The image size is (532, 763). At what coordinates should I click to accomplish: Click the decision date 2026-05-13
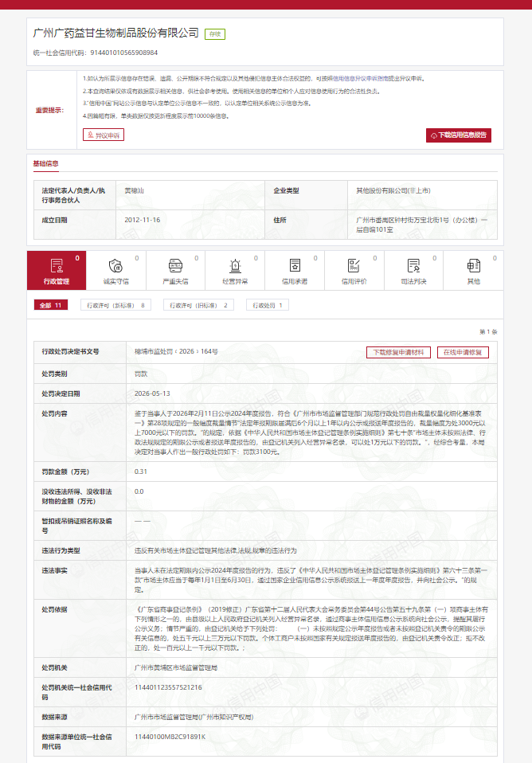152,393
